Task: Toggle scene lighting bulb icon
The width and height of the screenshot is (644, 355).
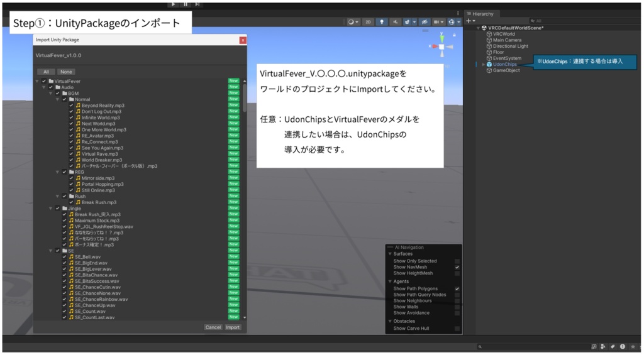Action: [x=382, y=22]
